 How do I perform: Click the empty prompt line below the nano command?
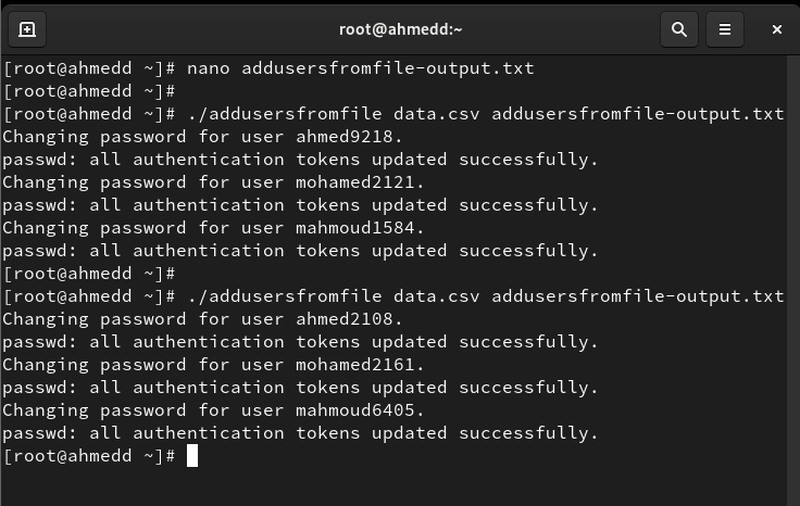tap(89, 91)
